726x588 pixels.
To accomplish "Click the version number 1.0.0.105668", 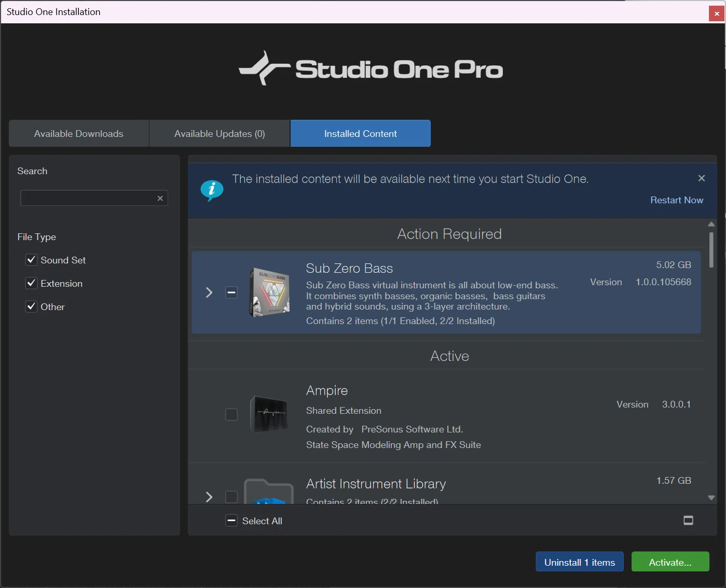I will pos(663,282).
